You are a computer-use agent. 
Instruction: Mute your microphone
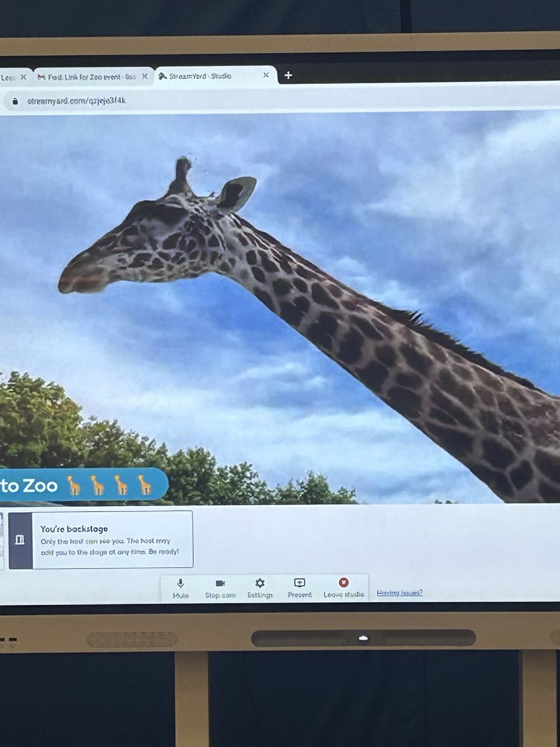click(179, 585)
